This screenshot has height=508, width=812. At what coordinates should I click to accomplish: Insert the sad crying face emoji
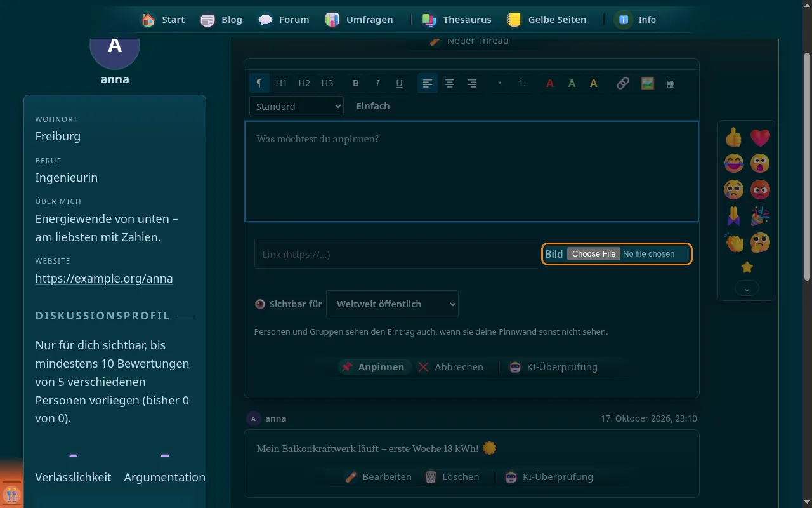pos(734,189)
